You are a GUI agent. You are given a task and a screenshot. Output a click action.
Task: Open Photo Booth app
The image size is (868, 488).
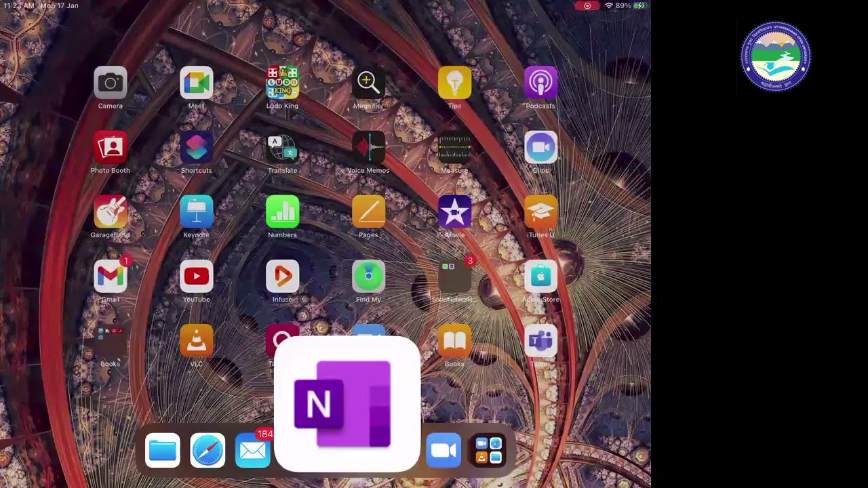click(111, 147)
